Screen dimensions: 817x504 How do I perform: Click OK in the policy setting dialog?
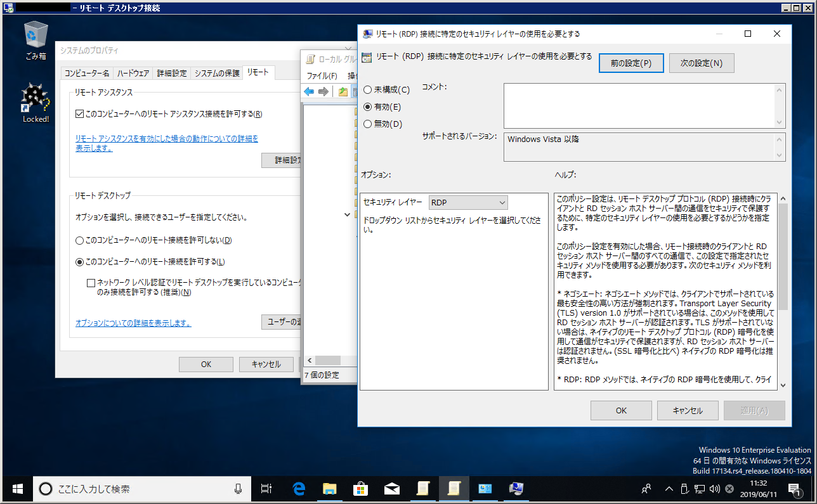click(x=621, y=410)
